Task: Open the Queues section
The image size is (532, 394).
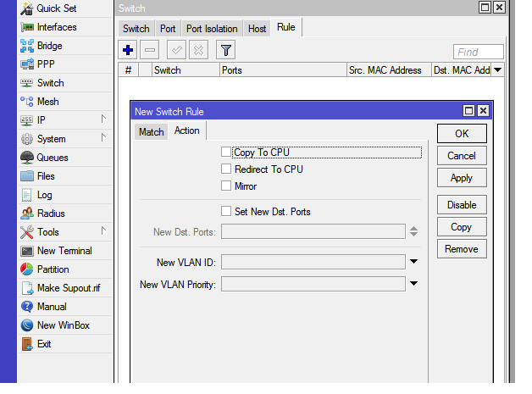Action: (64, 158)
